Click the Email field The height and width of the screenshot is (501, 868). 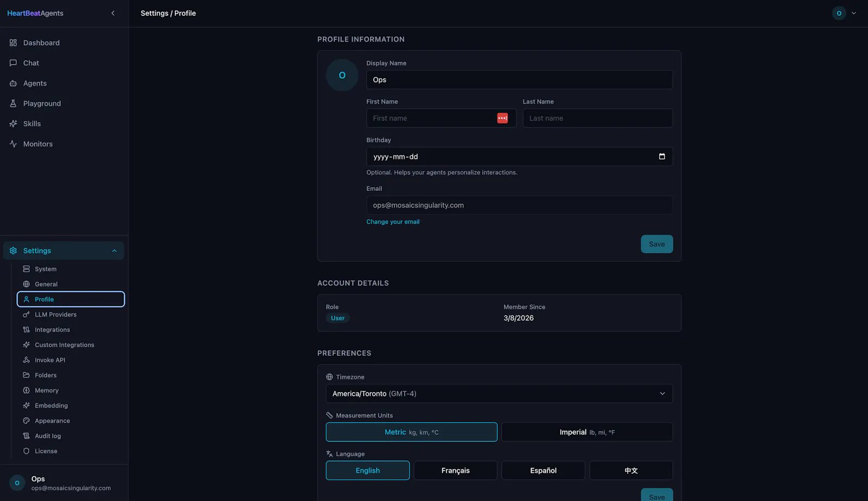point(520,205)
